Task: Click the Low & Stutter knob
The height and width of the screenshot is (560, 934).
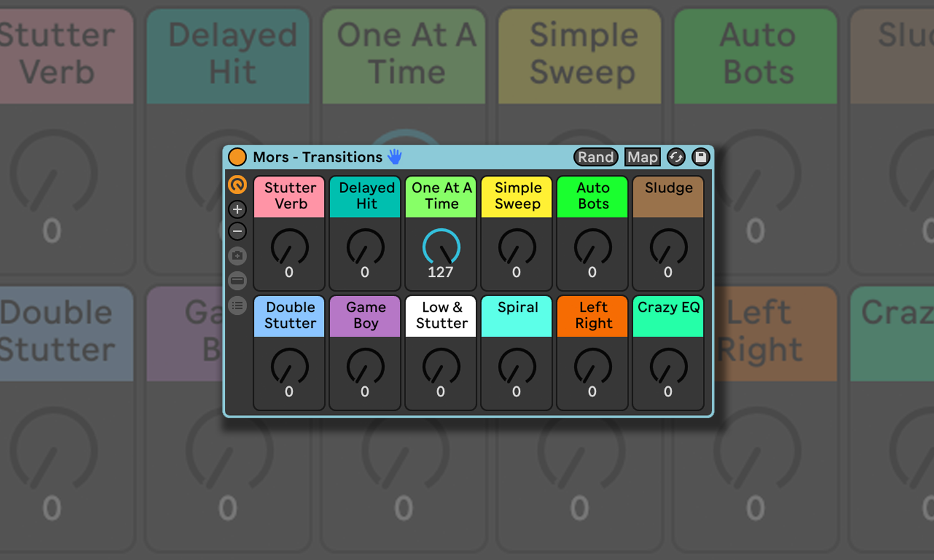Action: pos(441,366)
